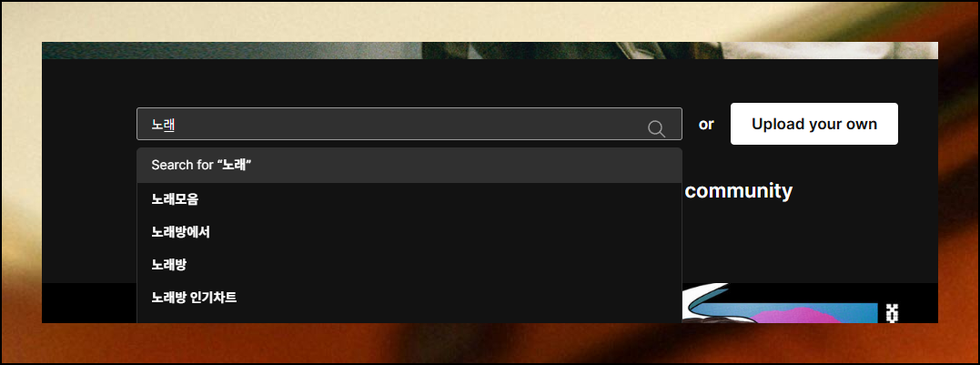Pick the 노래방에서 suggestion
The image size is (980, 365).
(x=409, y=232)
